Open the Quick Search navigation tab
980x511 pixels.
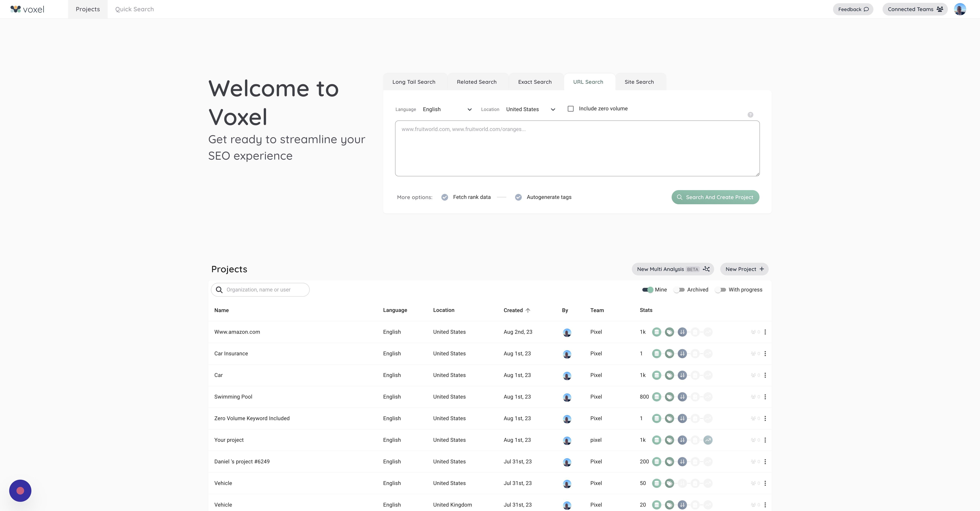135,9
